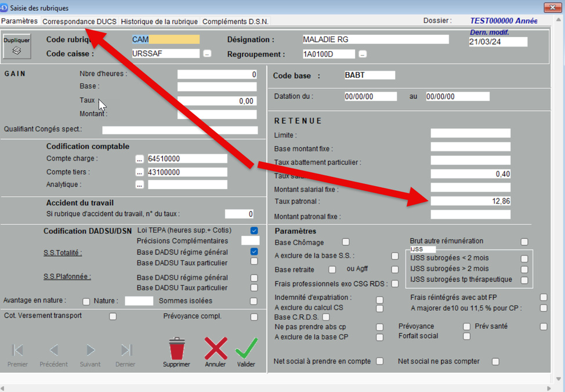
Task: Jump to Dernier record arrow
Action: (x=126, y=350)
